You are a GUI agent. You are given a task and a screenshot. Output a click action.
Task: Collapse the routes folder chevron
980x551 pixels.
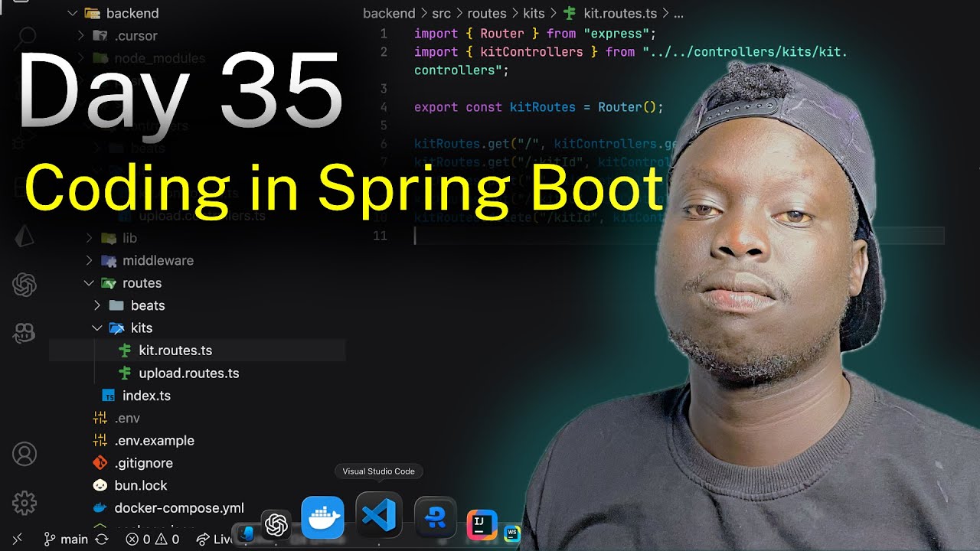(x=89, y=283)
